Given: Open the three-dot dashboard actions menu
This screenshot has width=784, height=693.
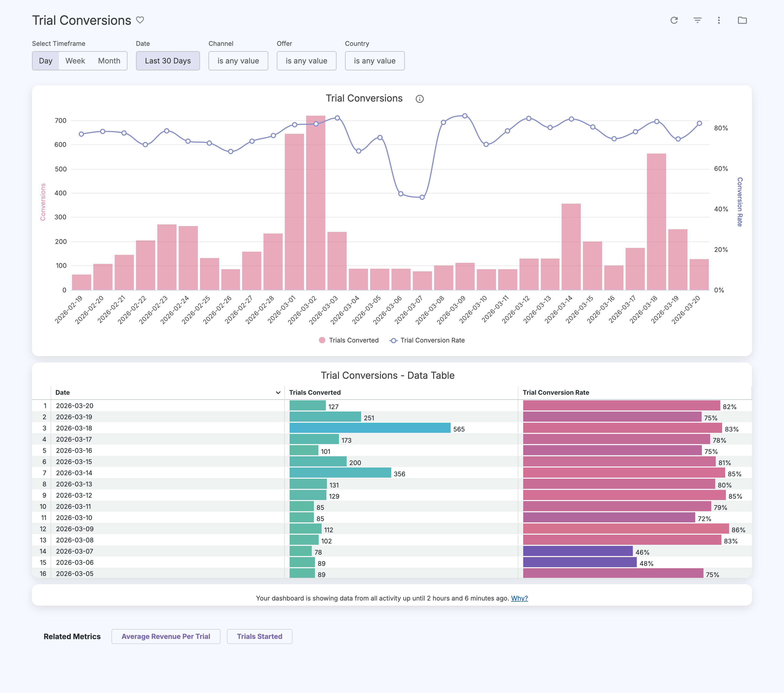Looking at the screenshot, I should pos(719,20).
